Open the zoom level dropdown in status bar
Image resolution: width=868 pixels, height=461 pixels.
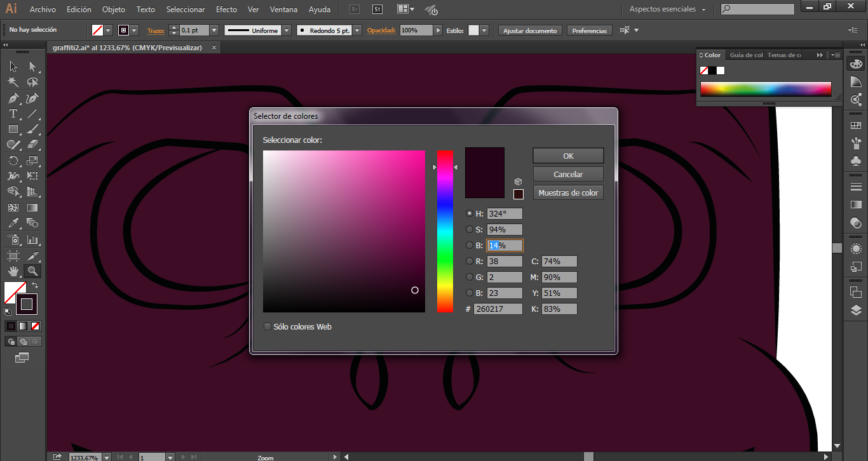tap(106, 457)
